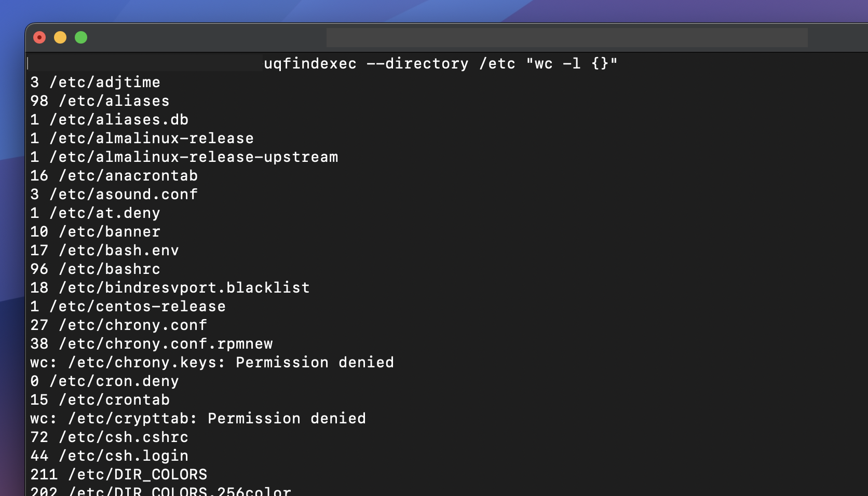Click the /etc/almalinux-release-upstream line
868x496 pixels.
click(x=184, y=157)
